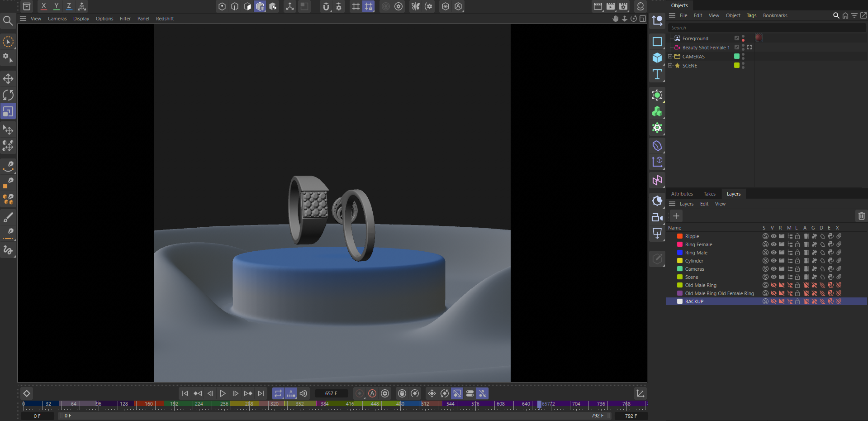Image resolution: width=868 pixels, height=421 pixels.
Task: Activate the Scale tool
Action: (x=8, y=111)
